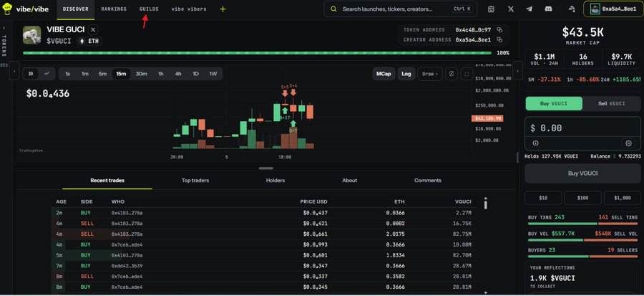Select line chart type icon
The width and height of the screenshot is (644, 296).
[x=47, y=74]
